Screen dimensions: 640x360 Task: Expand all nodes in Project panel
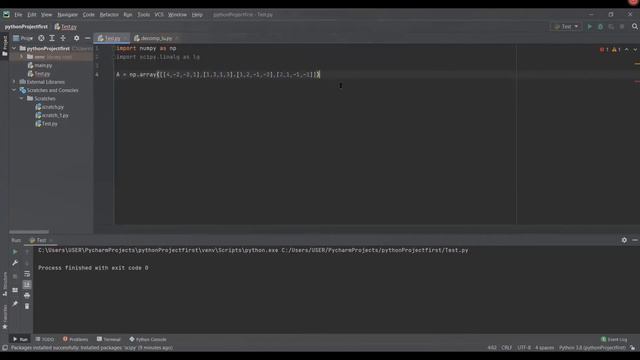click(52, 38)
